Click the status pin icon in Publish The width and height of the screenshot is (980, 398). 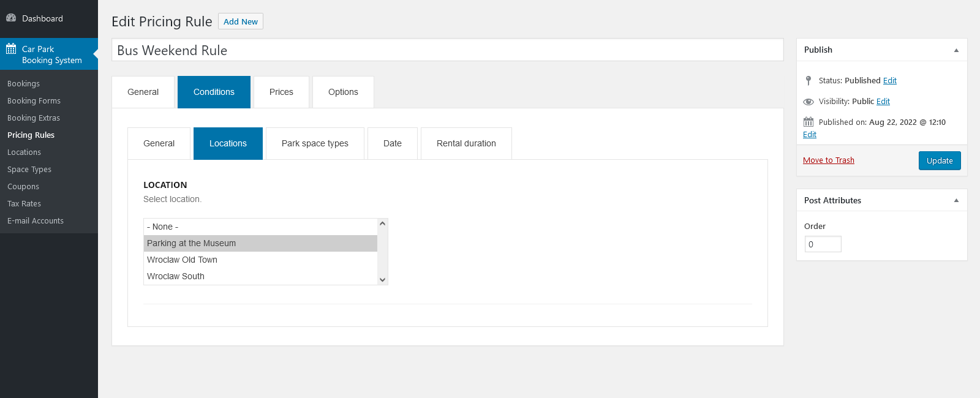809,81
